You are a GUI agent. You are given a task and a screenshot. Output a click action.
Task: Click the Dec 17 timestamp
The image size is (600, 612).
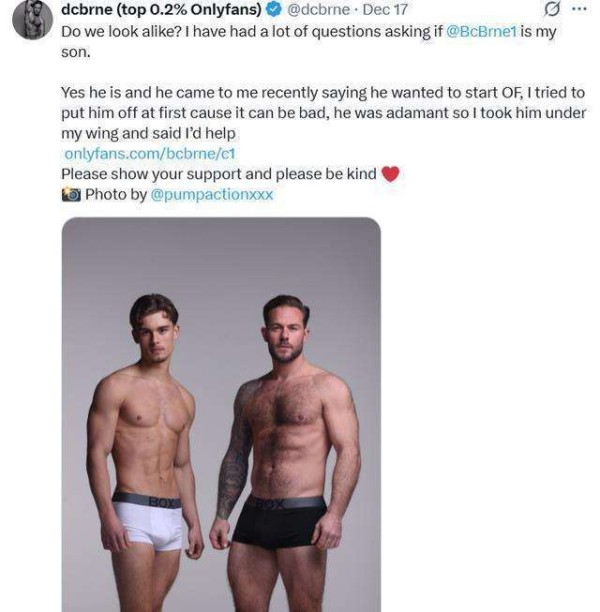(x=385, y=10)
